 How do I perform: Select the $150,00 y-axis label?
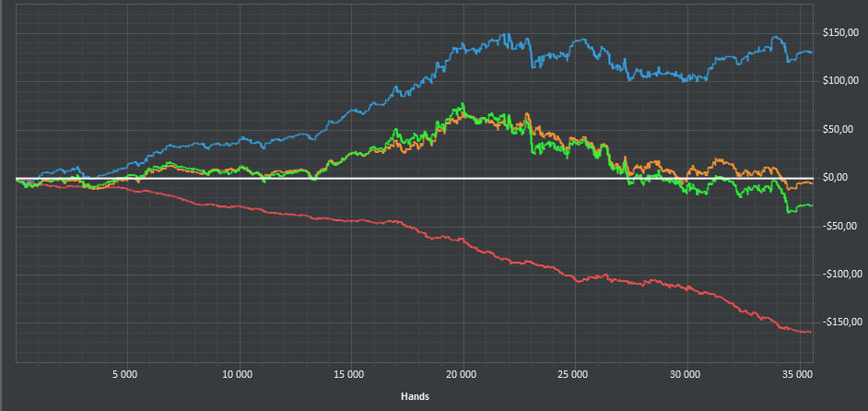(x=840, y=34)
